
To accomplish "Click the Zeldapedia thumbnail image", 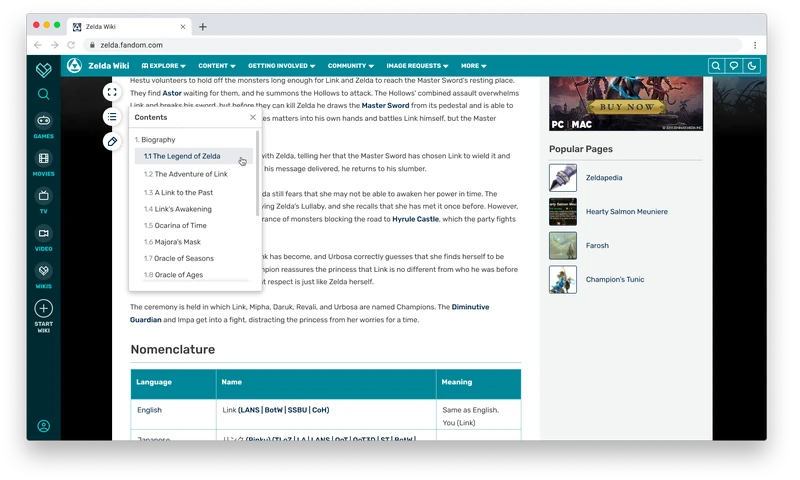I will click(563, 178).
